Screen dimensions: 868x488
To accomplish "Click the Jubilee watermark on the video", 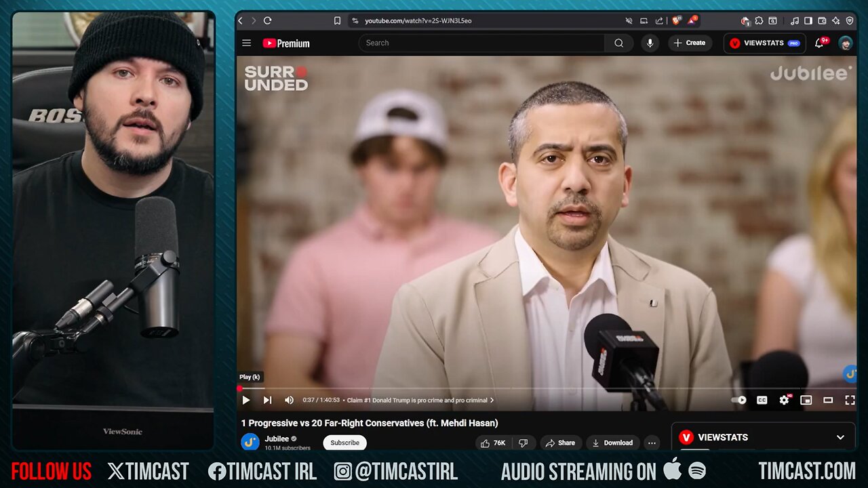I will 811,74.
